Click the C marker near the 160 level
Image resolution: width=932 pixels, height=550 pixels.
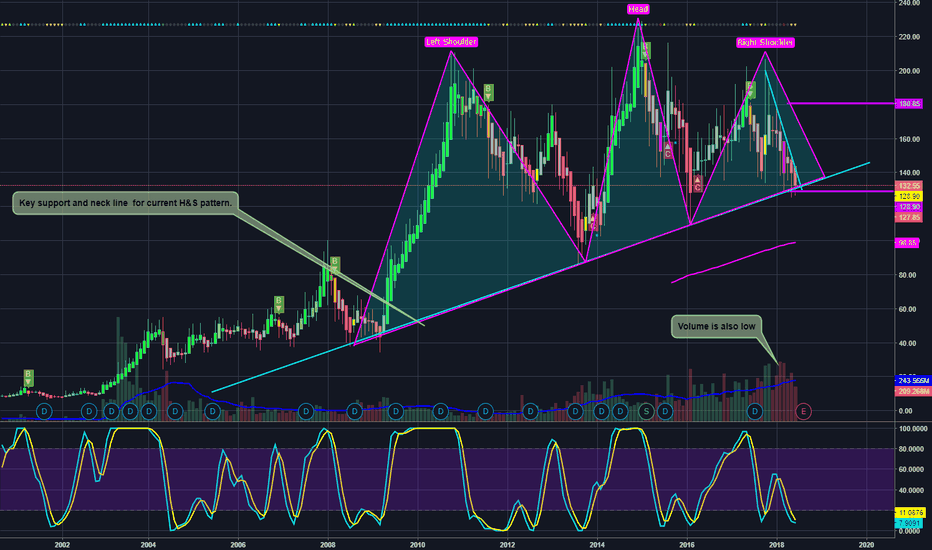click(667, 150)
